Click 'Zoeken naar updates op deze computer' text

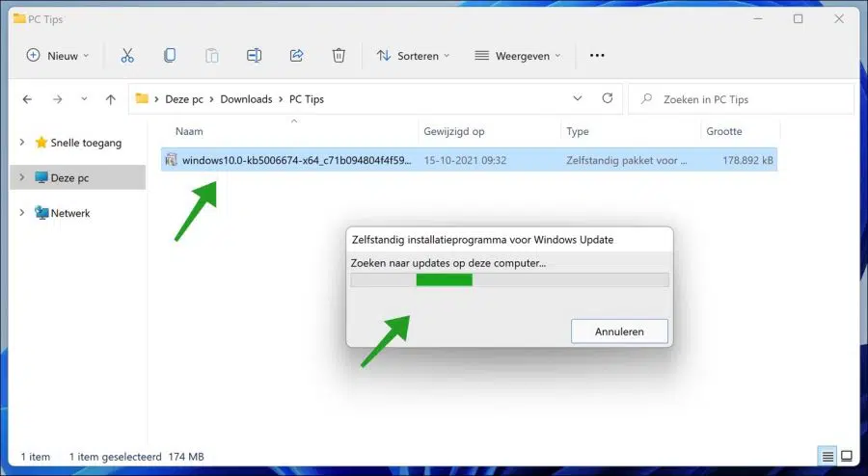[448, 263]
